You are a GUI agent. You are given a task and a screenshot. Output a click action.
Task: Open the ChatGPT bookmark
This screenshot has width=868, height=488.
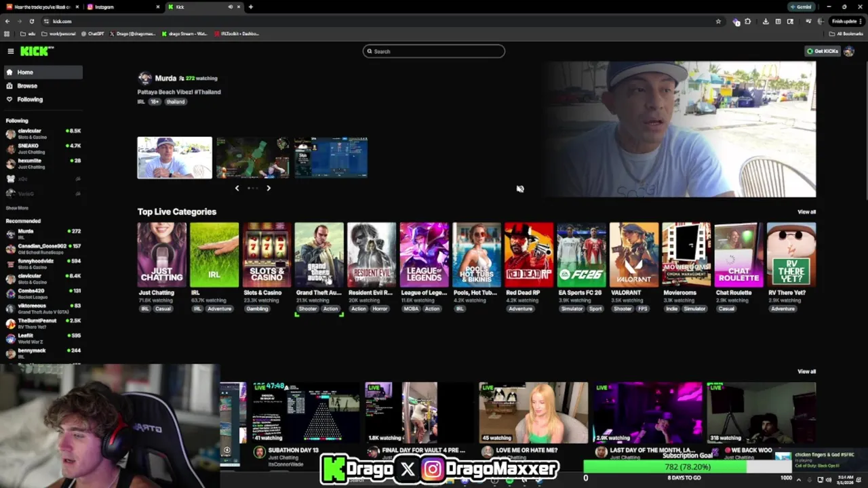(x=92, y=33)
